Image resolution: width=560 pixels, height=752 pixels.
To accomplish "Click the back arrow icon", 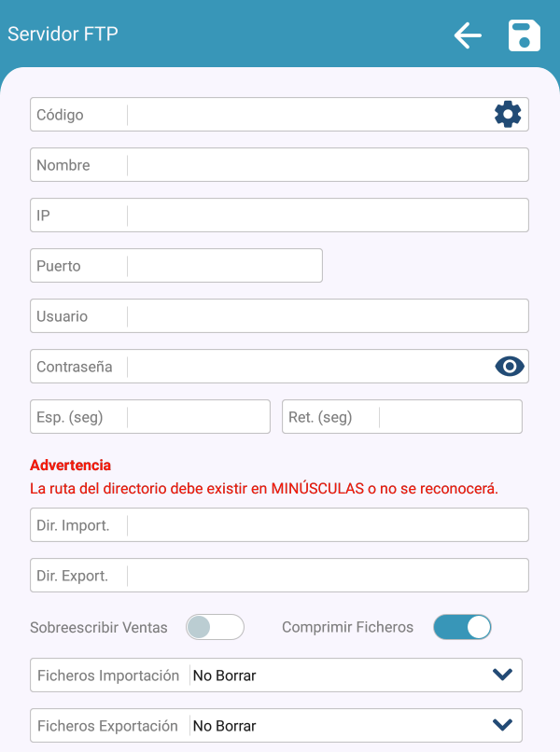I will pyautogui.click(x=468, y=35).
